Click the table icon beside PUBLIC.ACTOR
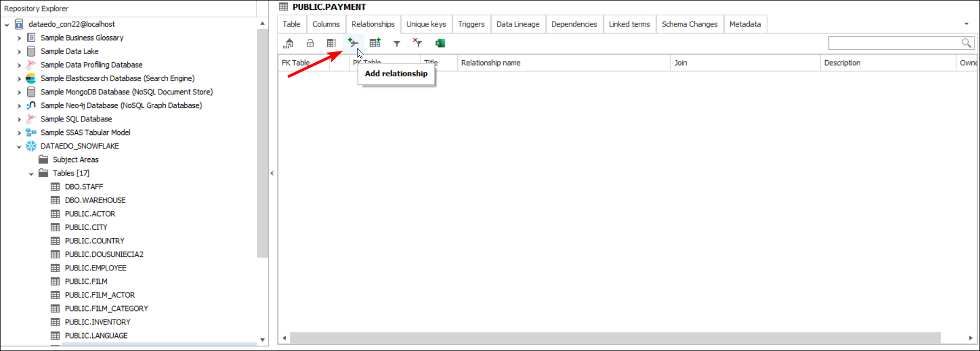Image resolution: width=980 pixels, height=351 pixels. [55, 213]
